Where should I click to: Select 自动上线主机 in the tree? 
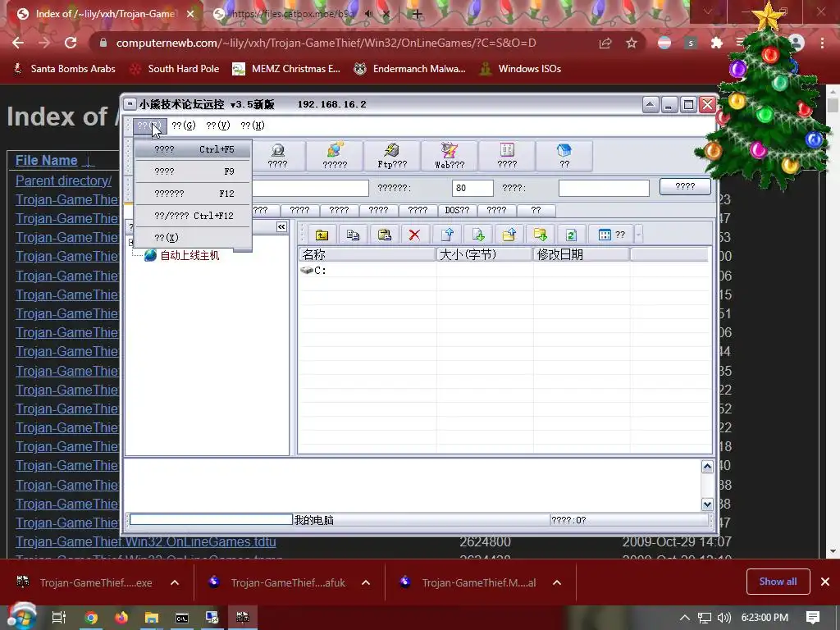(x=189, y=256)
